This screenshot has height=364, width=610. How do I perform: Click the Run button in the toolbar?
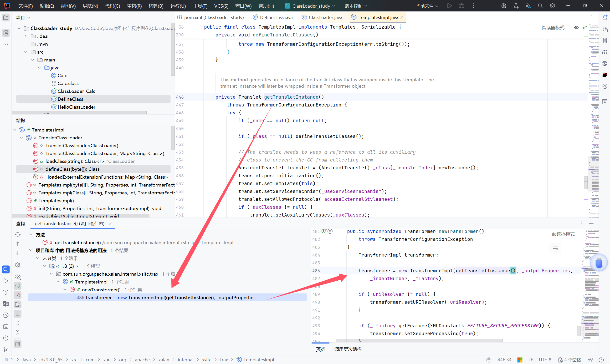(449, 6)
